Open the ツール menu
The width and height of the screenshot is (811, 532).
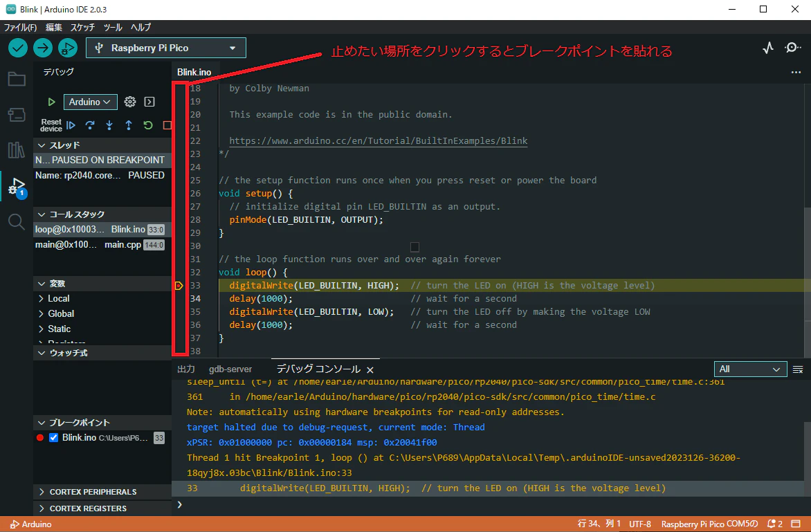click(x=113, y=28)
